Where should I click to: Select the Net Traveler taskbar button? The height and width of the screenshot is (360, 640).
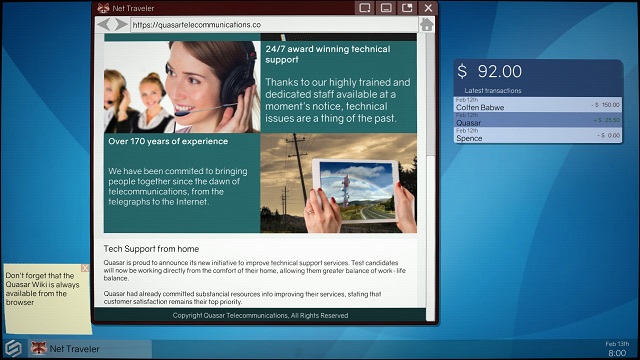[x=90, y=349]
